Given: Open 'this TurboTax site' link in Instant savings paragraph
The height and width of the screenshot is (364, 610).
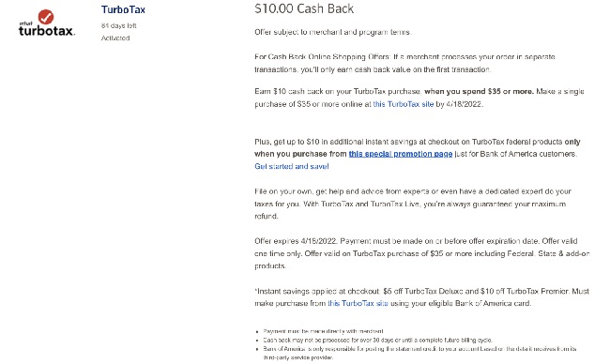Looking at the screenshot, I should point(358,303).
